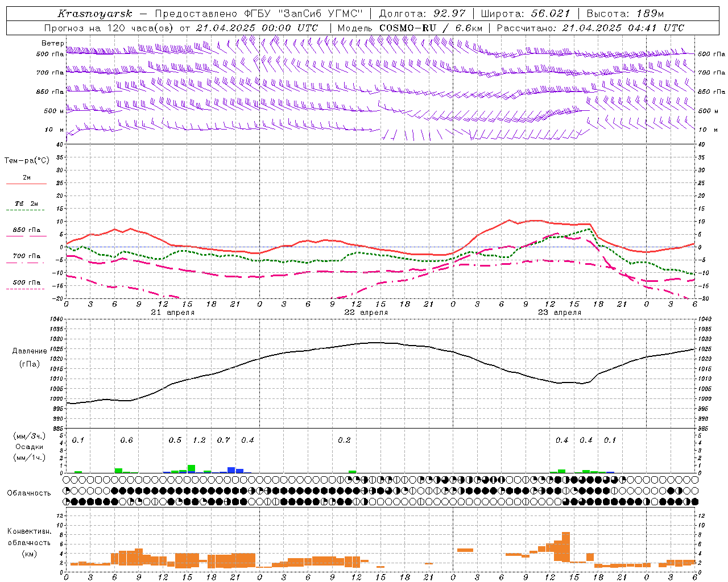The height and width of the screenshot is (582, 728).
Task: Click the '1.2' precipitation amount value
Action: tap(199, 440)
